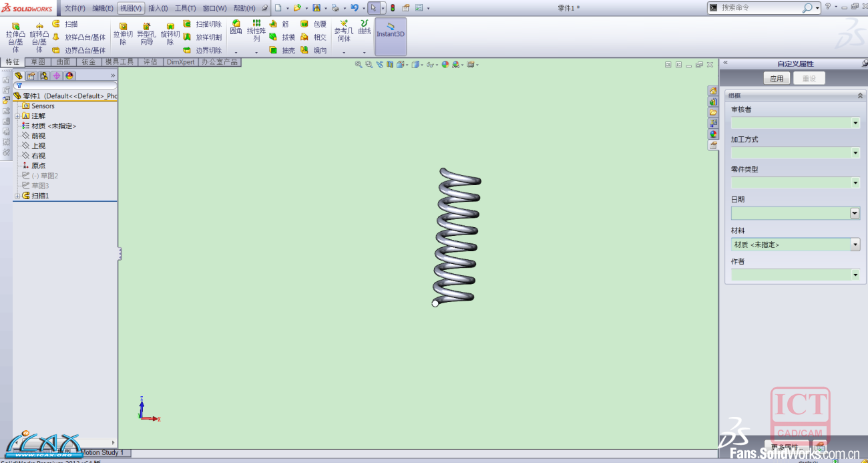Open the 插入(I) menu

pos(158,8)
